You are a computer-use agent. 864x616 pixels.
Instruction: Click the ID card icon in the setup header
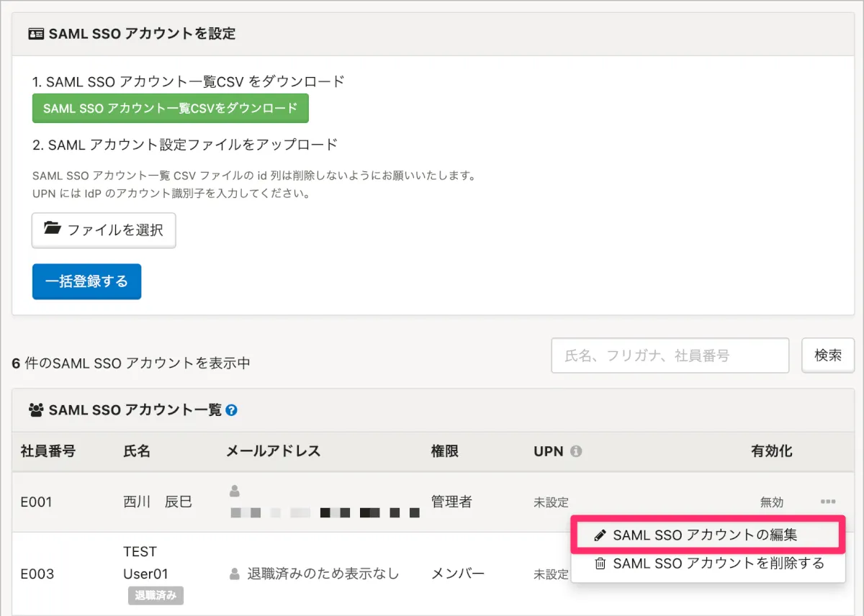click(x=36, y=34)
